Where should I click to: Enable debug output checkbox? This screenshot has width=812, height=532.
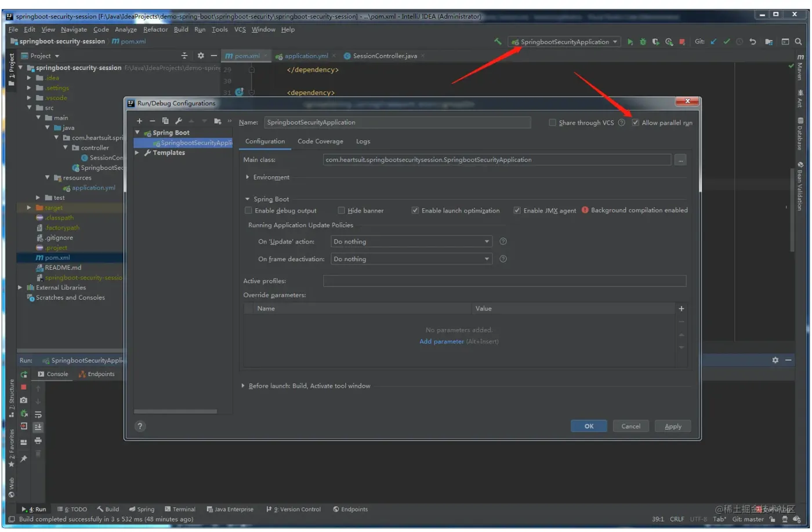click(x=248, y=210)
